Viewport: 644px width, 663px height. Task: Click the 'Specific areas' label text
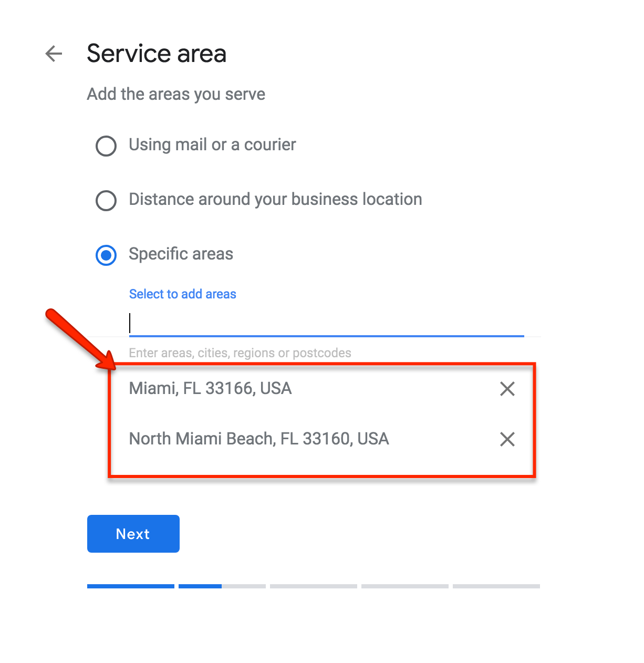[x=181, y=254]
